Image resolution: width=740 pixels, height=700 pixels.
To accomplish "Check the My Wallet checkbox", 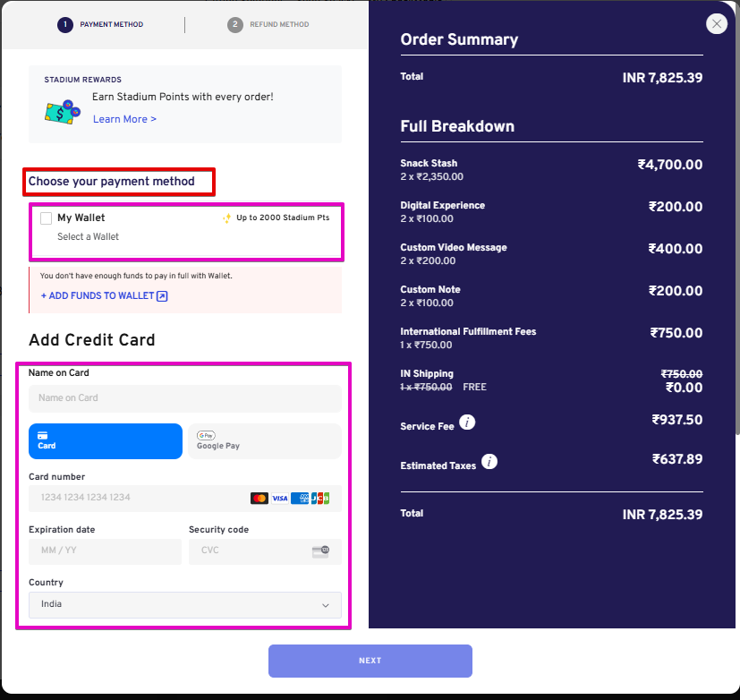I will (46, 218).
